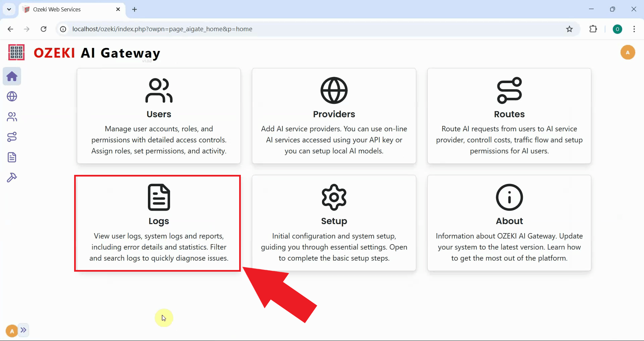
Task: Open the Chrome three-dot menu
Action: pos(634,29)
